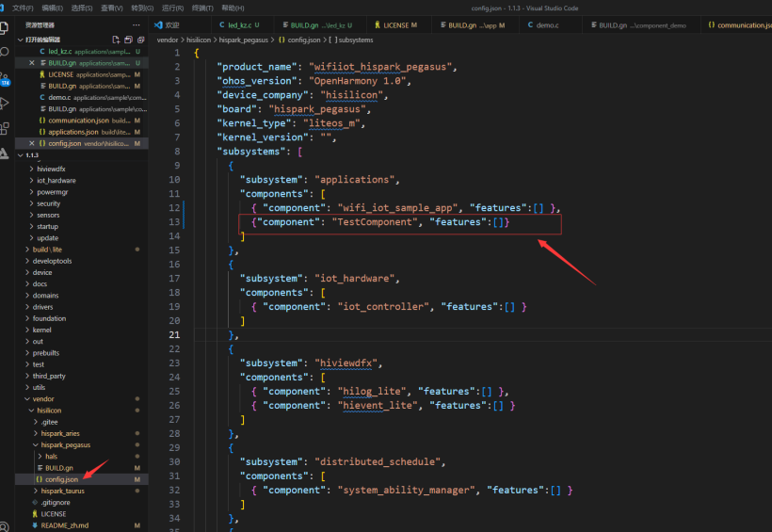Open Source Control view with 174 badge

click(x=5, y=79)
